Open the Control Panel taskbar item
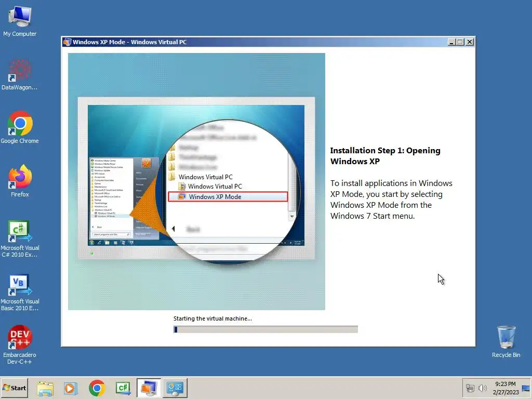The width and height of the screenshot is (532, 399). [x=175, y=388]
